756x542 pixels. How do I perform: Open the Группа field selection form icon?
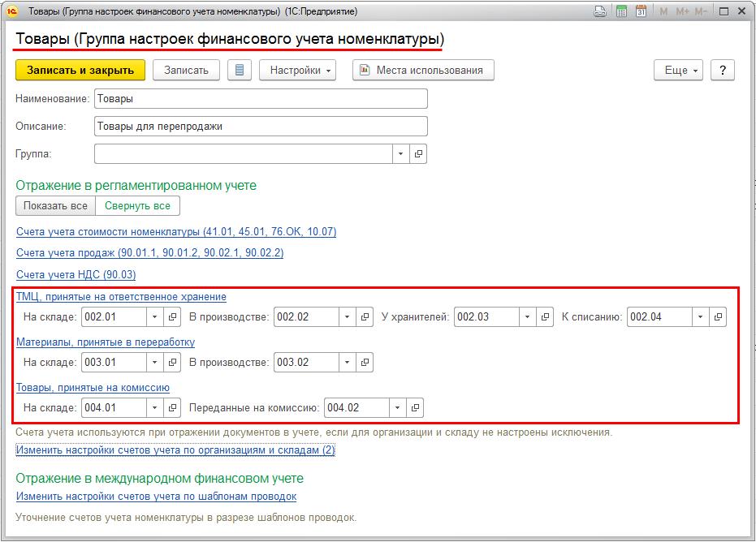coord(418,153)
